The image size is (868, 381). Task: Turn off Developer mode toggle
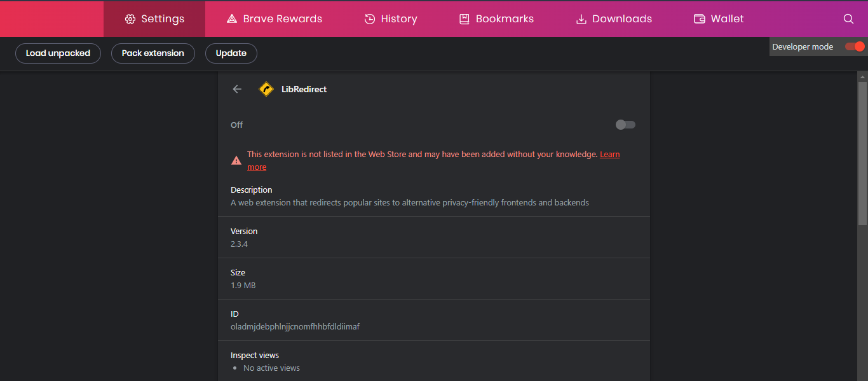855,46
